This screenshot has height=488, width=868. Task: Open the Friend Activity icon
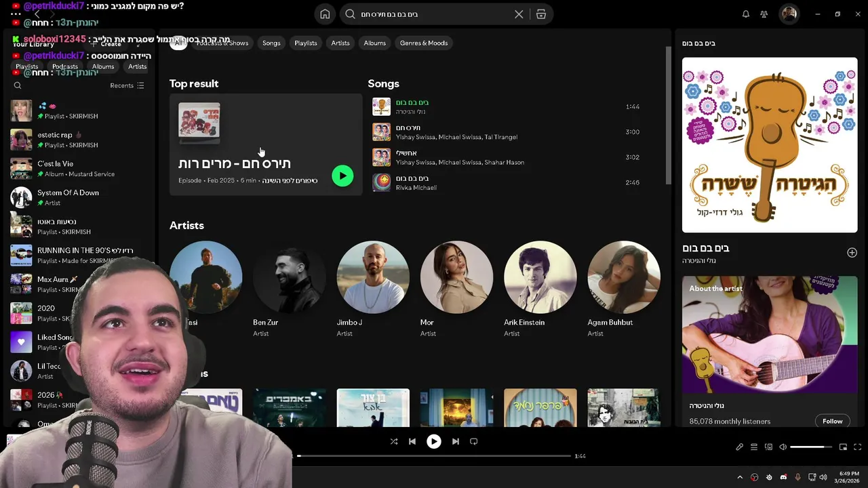tap(764, 14)
